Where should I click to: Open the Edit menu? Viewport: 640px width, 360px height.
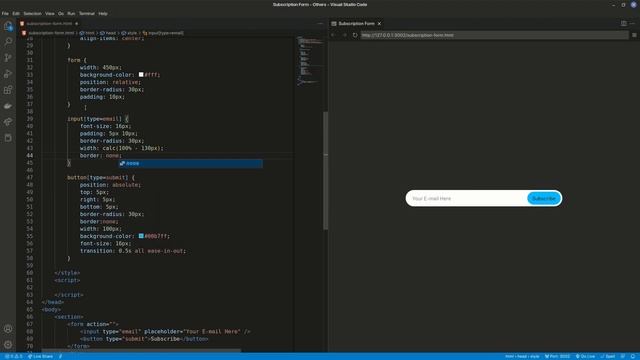tap(16, 13)
